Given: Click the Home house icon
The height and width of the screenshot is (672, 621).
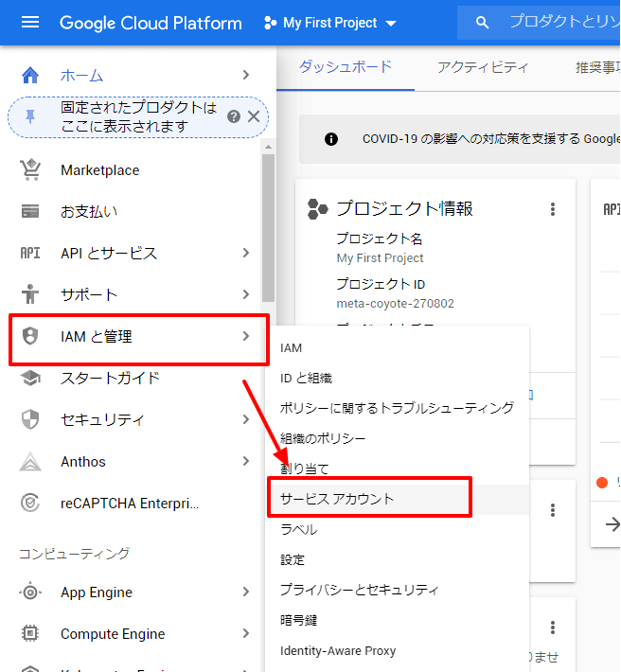Looking at the screenshot, I should 30,75.
